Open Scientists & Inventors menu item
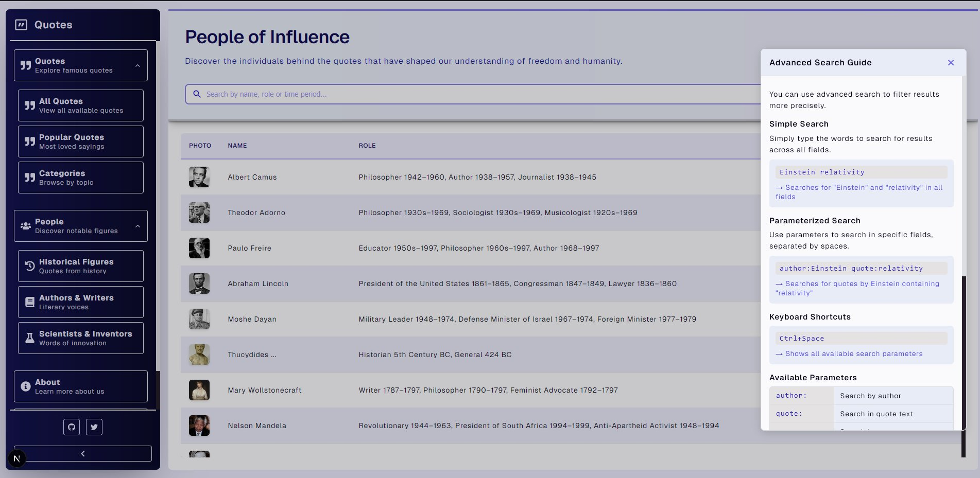This screenshot has height=478, width=980. [x=81, y=338]
